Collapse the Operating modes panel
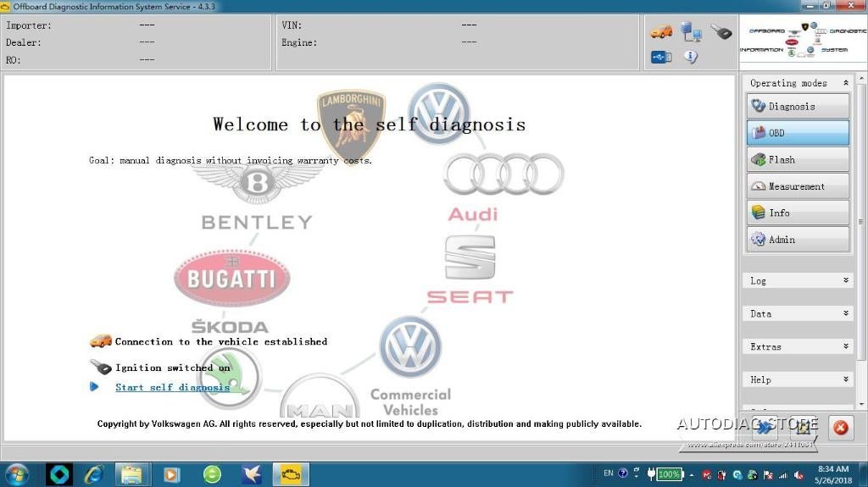The width and height of the screenshot is (868, 487). (845, 83)
